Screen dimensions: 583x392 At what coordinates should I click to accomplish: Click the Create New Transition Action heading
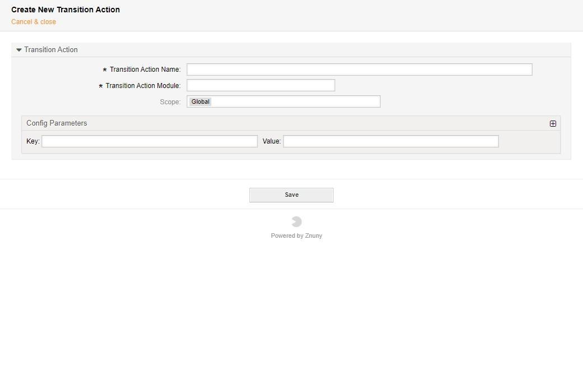point(66,10)
